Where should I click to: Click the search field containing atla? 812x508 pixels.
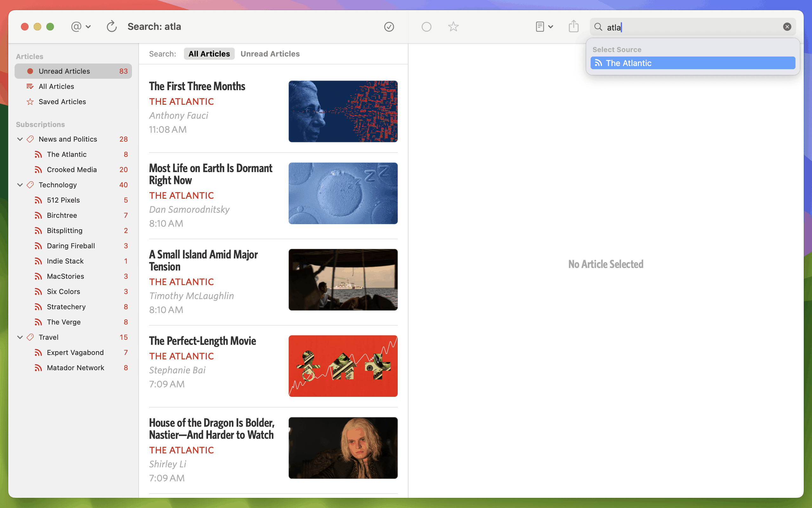[692, 27]
